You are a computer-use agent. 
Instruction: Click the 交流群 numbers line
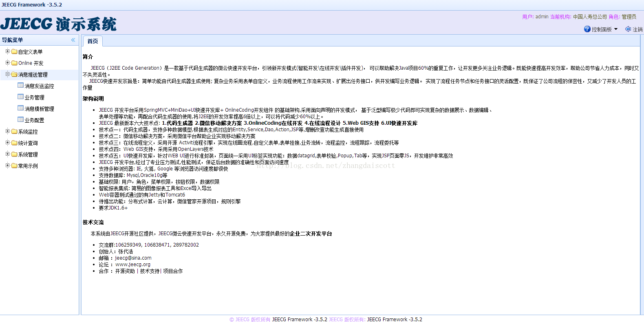149,245
